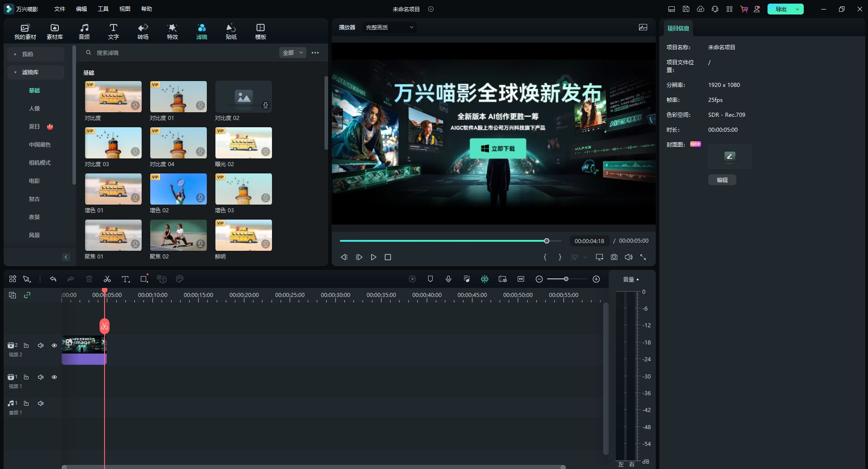
Task: Click the player volume speaker icon
Action: [x=629, y=257]
